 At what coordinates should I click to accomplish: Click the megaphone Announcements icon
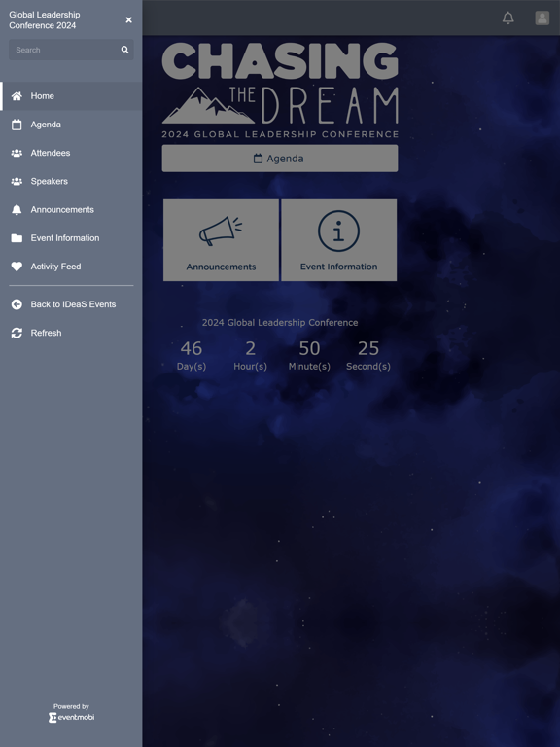[221, 231]
